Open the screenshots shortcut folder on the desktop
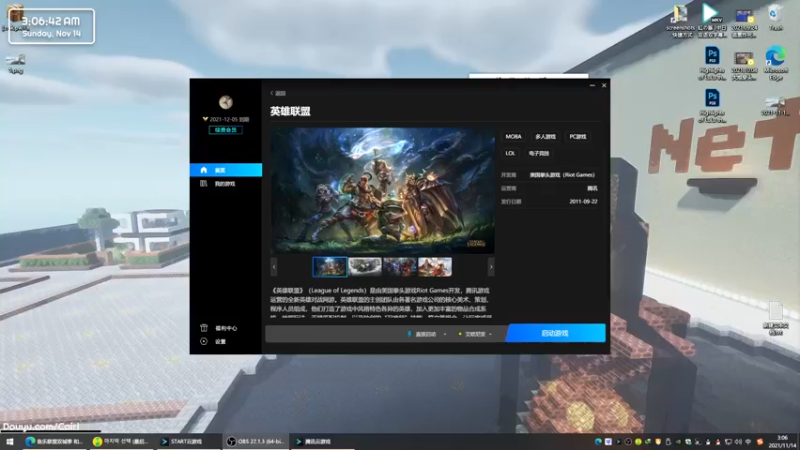800x450 pixels. coord(681,21)
